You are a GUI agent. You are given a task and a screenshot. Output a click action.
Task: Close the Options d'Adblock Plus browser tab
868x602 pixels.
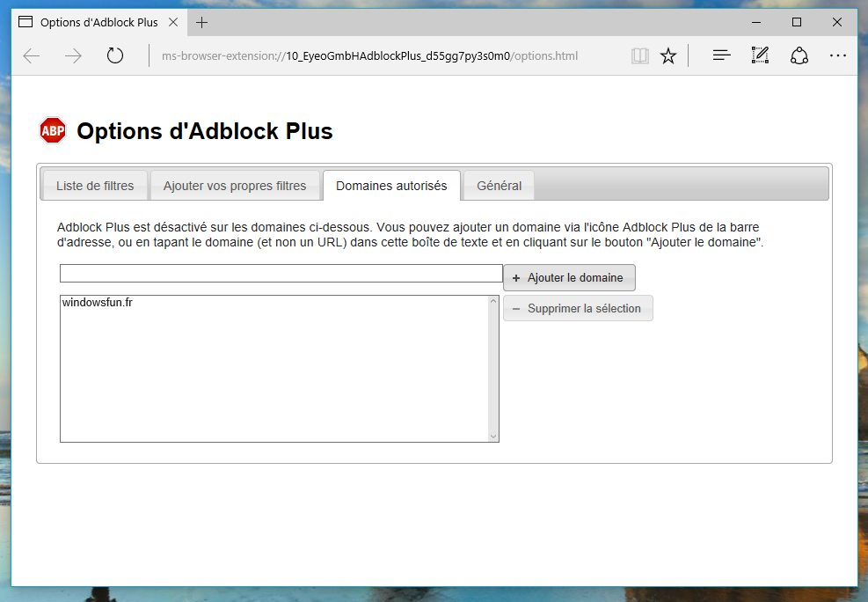tap(173, 22)
